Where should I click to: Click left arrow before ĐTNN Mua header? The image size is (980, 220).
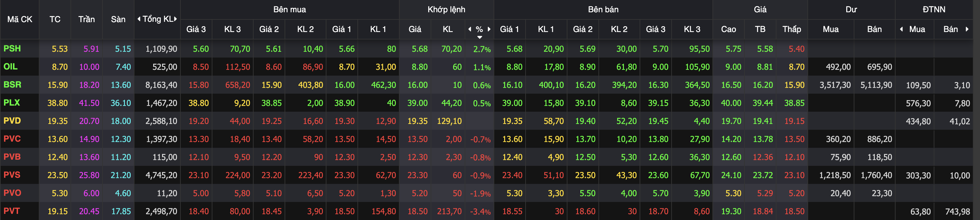[x=901, y=29]
